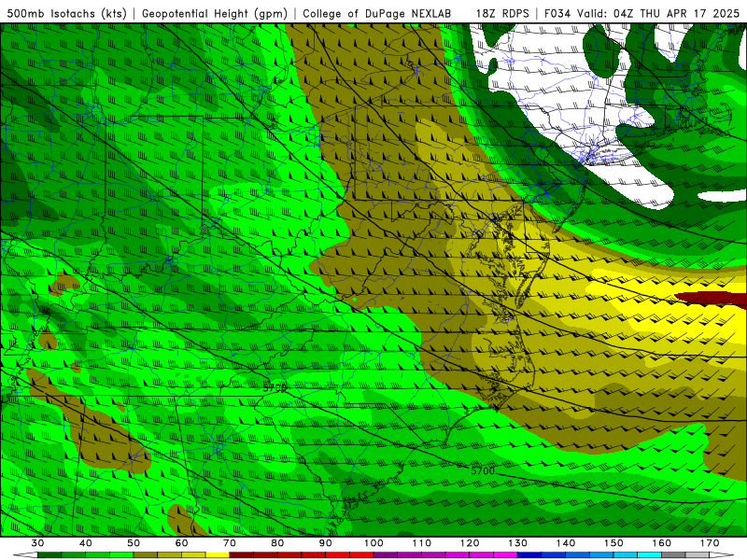Image resolution: width=747 pixels, height=560 pixels.
Task: Click the right arrow end of the color bar
Action: [722, 555]
